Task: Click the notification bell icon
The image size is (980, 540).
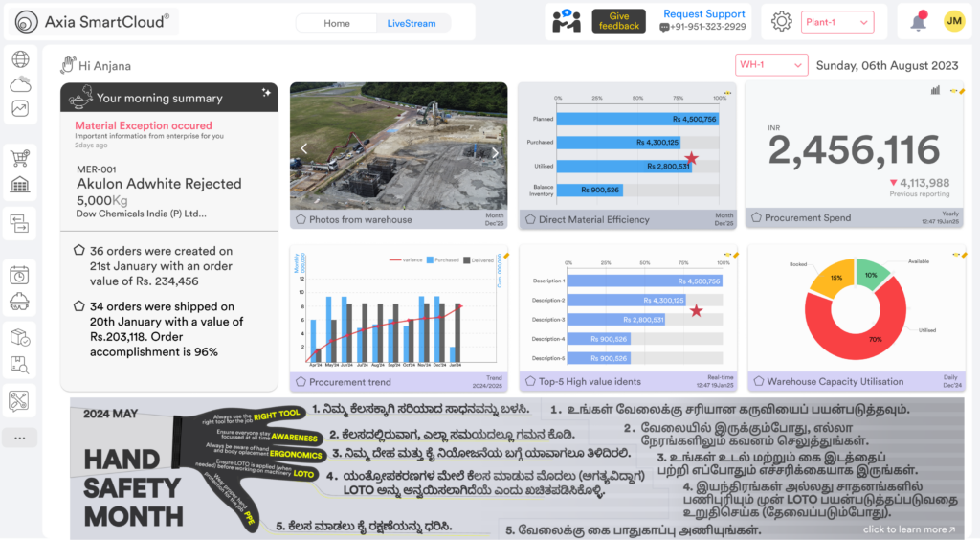Action: (x=919, y=22)
